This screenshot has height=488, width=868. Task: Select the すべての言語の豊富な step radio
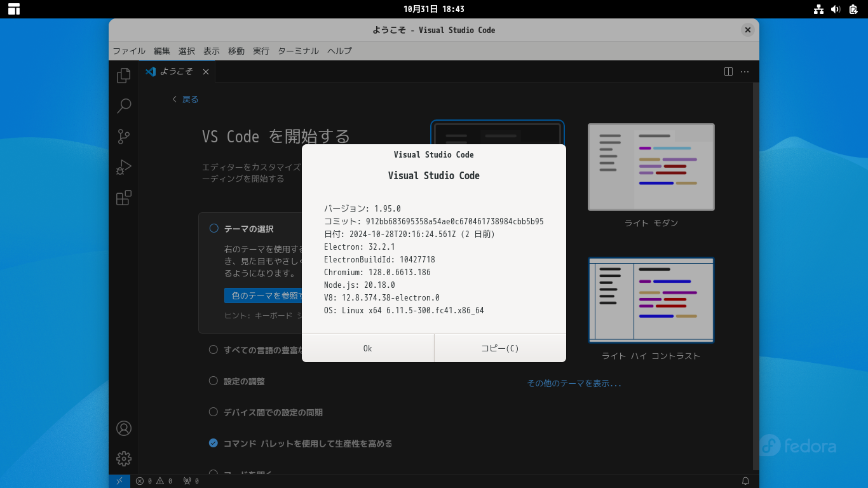[214, 349]
